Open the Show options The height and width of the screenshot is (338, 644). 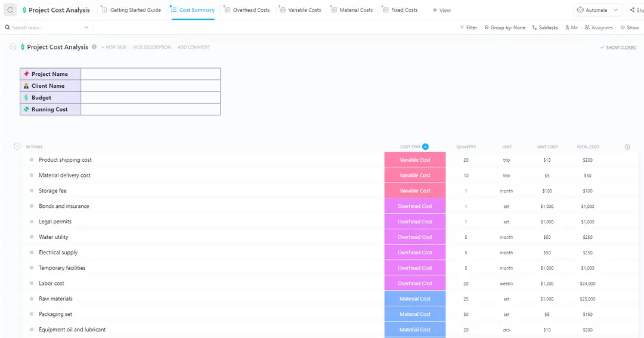630,27
